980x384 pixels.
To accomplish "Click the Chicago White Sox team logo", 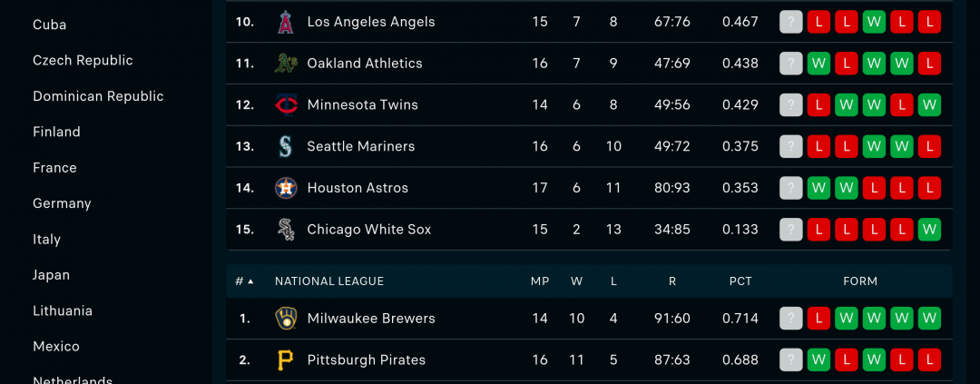I will click(286, 230).
